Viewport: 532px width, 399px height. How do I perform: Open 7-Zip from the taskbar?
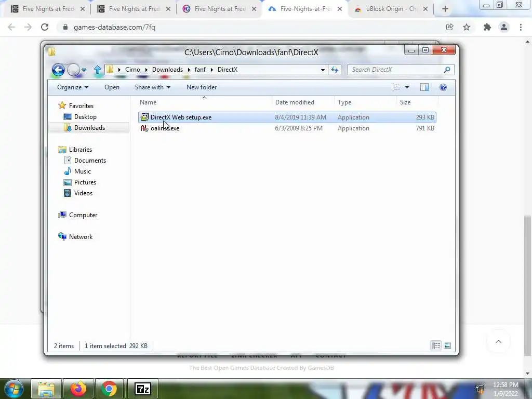(x=142, y=389)
